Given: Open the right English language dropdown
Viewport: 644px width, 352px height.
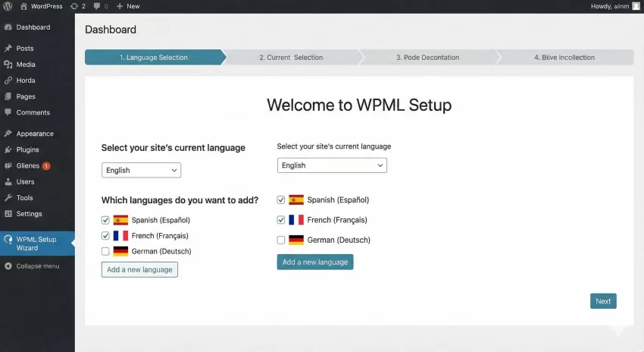Looking at the screenshot, I should pyautogui.click(x=332, y=165).
